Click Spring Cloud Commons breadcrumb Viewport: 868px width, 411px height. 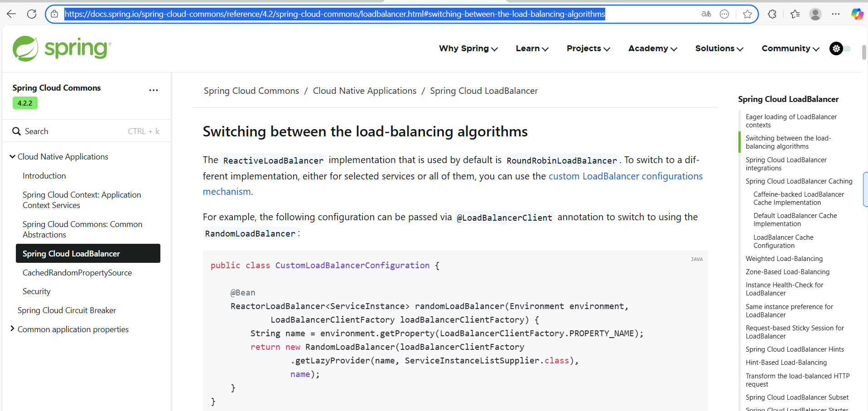pos(251,91)
